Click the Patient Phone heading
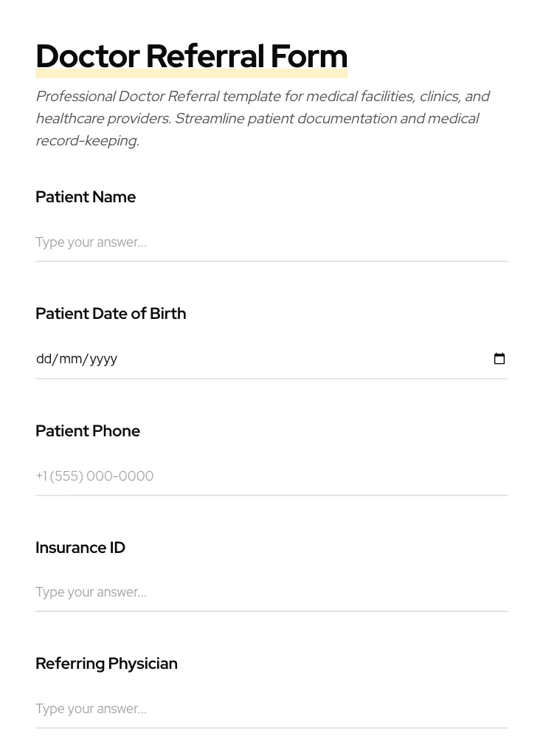 (x=88, y=431)
